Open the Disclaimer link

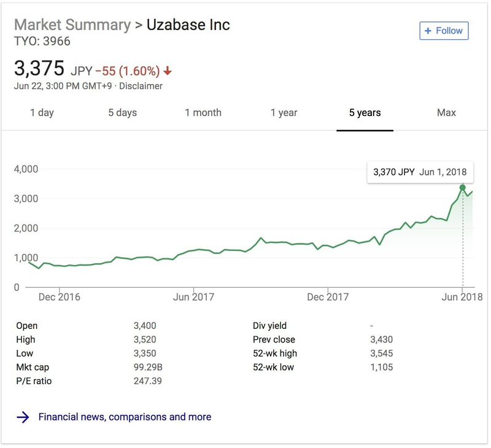[141, 86]
